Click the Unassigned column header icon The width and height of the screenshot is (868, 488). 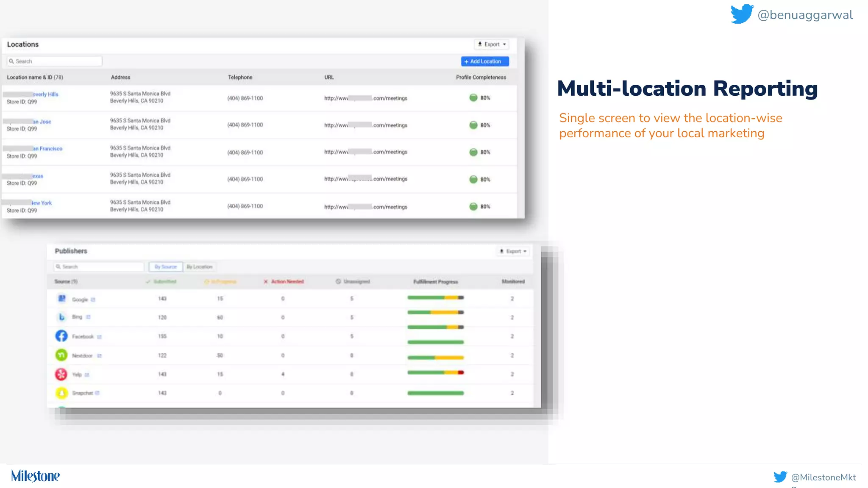[338, 281]
